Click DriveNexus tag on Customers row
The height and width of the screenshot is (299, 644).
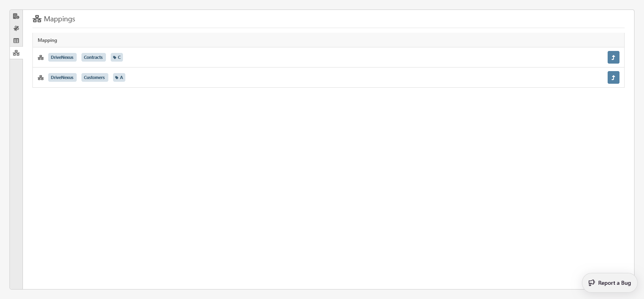[x=62, y=77]
